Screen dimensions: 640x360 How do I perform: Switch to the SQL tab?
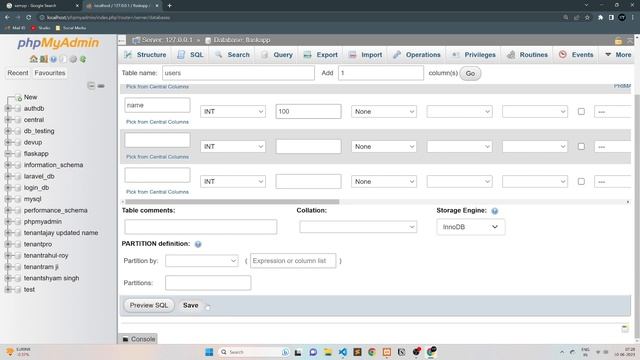tap(191, 55)
